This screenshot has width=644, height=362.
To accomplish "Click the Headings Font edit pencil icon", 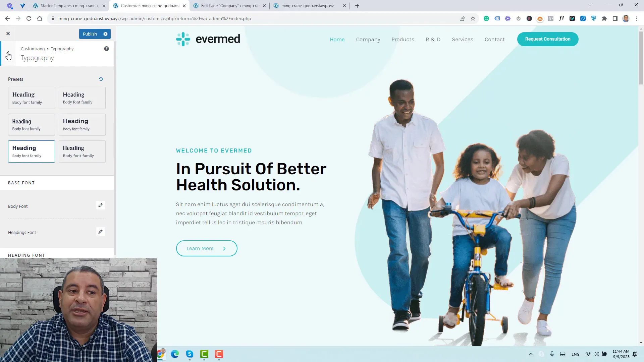I will tap(100, 232).
